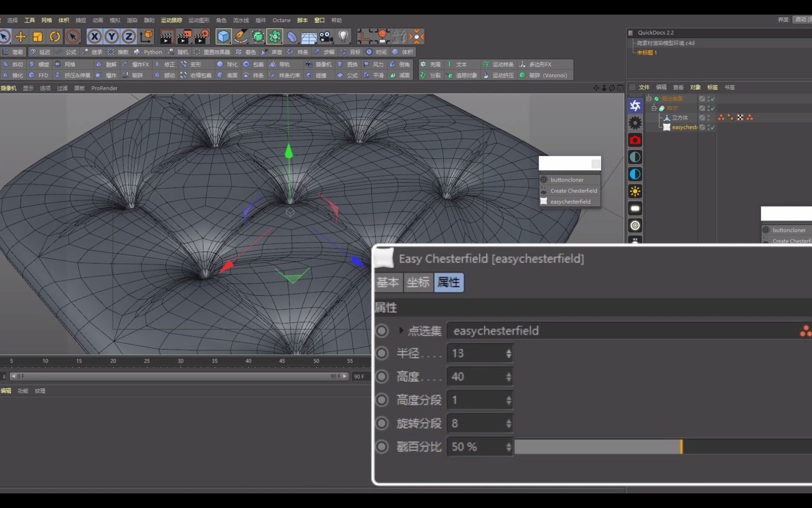Toggle Z axis lock

tap(129, 36)
